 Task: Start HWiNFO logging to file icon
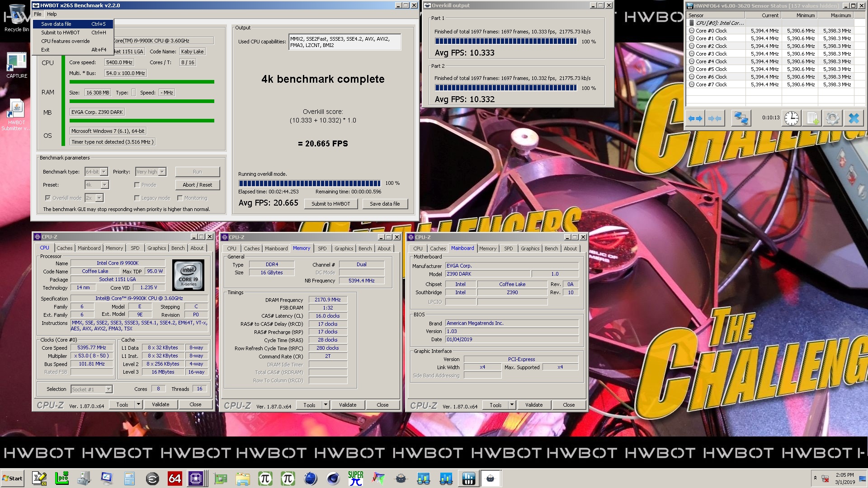[x=812, y=118]
